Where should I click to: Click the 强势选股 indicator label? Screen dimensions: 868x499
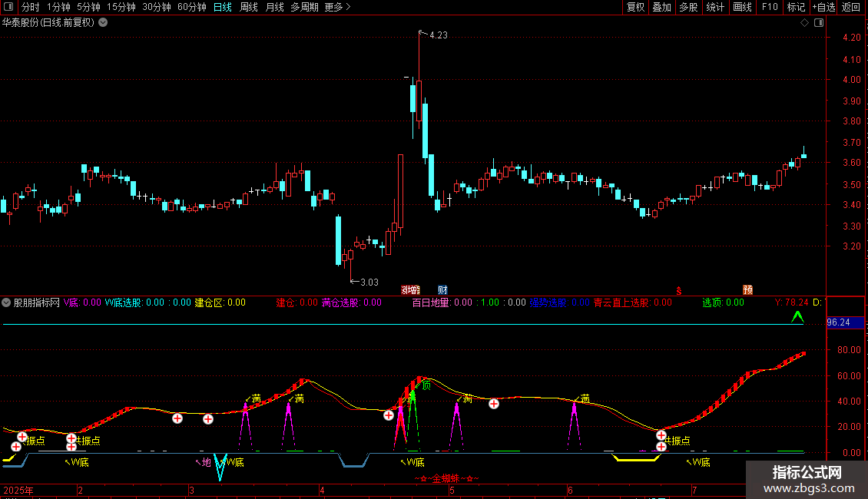click(x=548, y=302)
